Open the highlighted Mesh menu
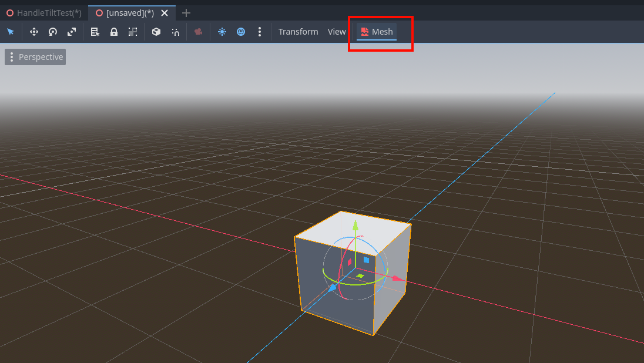 pos(375,32)
